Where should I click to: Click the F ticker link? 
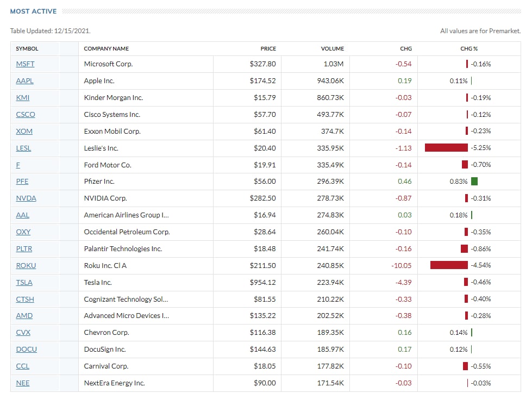coord(18,165)
